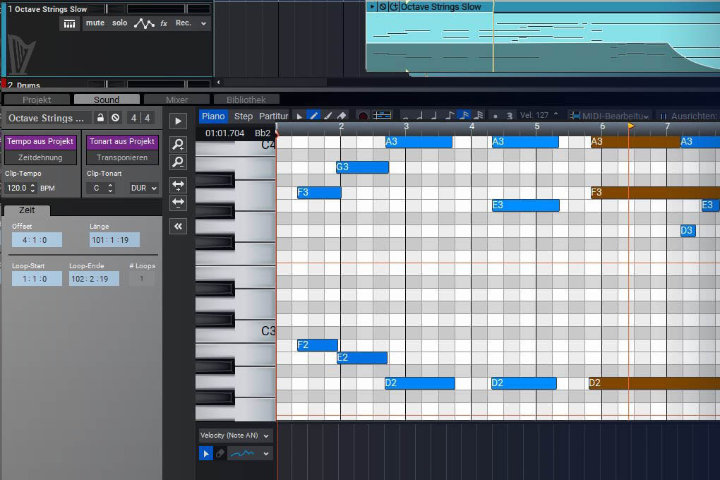Click the orange playback marker on ruler
The height and width of the screenshot is (480, 720).
click(630, 126)
